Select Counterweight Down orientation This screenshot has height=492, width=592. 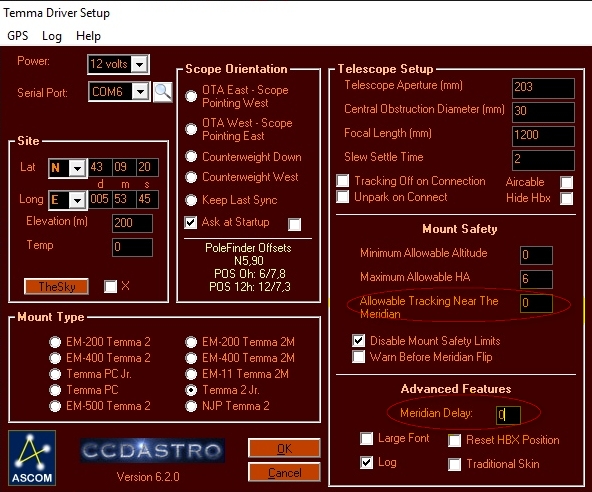pos(191,157)
